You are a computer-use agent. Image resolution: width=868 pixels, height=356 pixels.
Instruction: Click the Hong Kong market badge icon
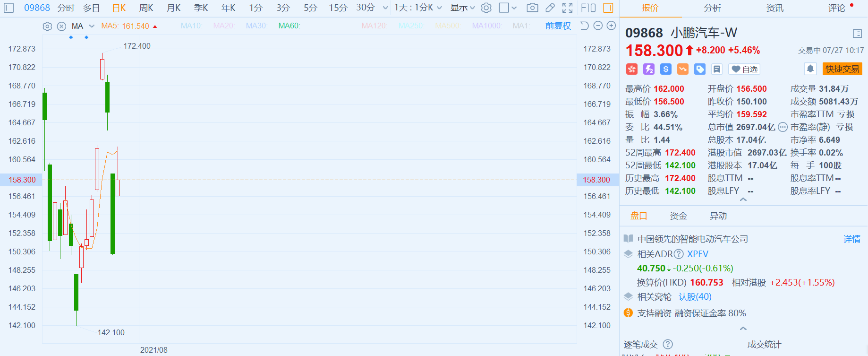click(632, 69)
